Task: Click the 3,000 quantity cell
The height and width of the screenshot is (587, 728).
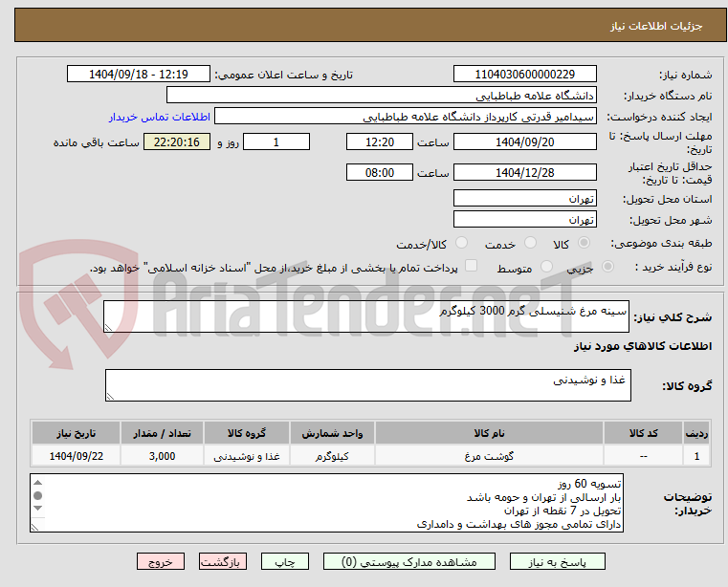Action: (x=162, y=456)
